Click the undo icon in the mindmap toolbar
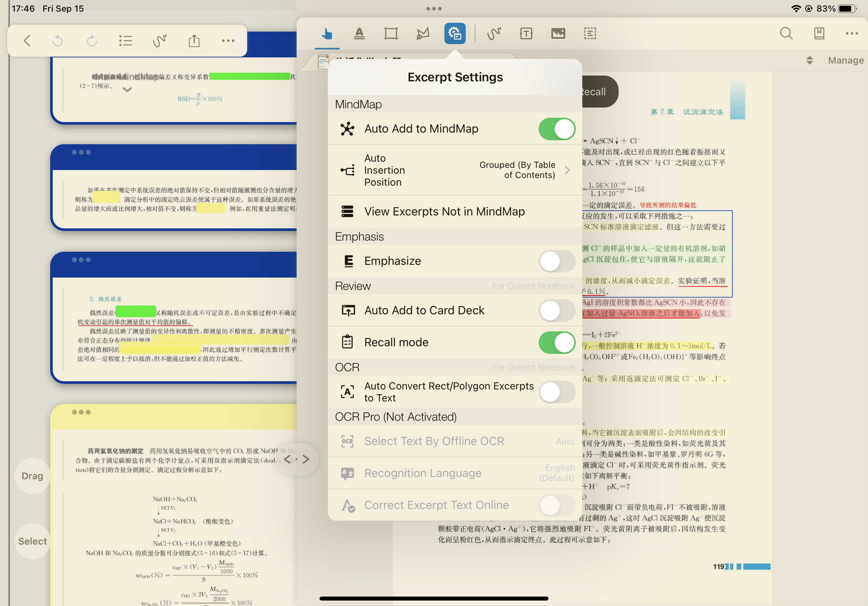 tap(58, 40)
